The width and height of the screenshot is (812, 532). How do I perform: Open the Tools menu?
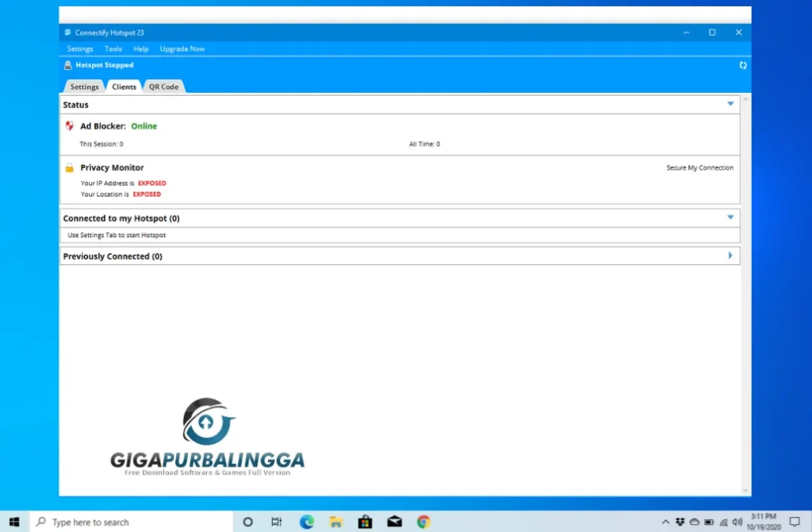click(x=113, y=49)
